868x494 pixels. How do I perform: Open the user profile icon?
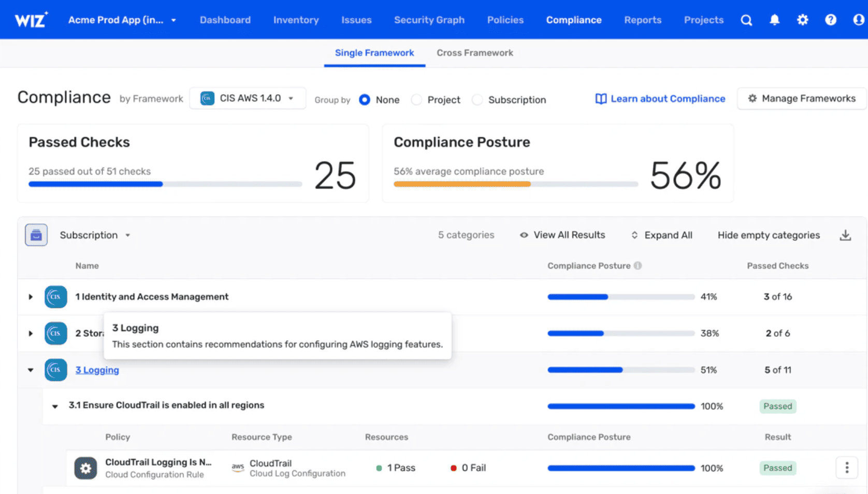pyautogui.click(x=858, y=20)
